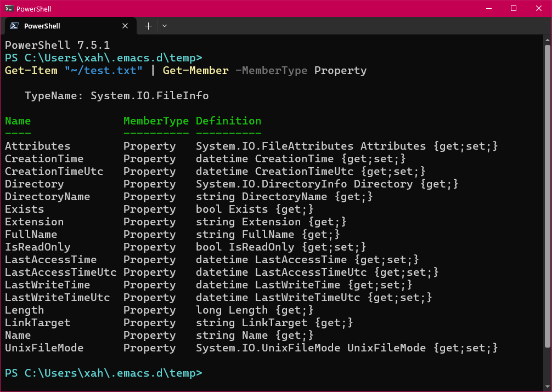552x392 pixels.
Task: Click the "long Length {get;}" definition
Action: (255, 310)
